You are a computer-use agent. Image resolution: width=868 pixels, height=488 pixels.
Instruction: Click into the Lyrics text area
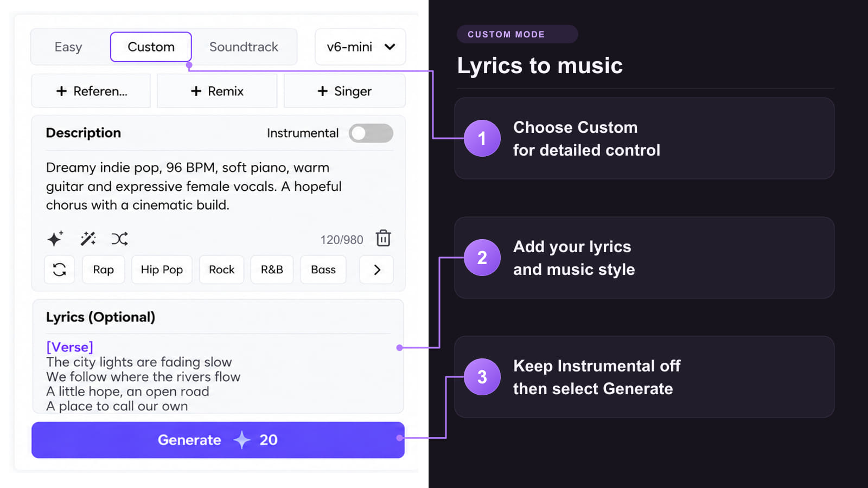(218, 375)
